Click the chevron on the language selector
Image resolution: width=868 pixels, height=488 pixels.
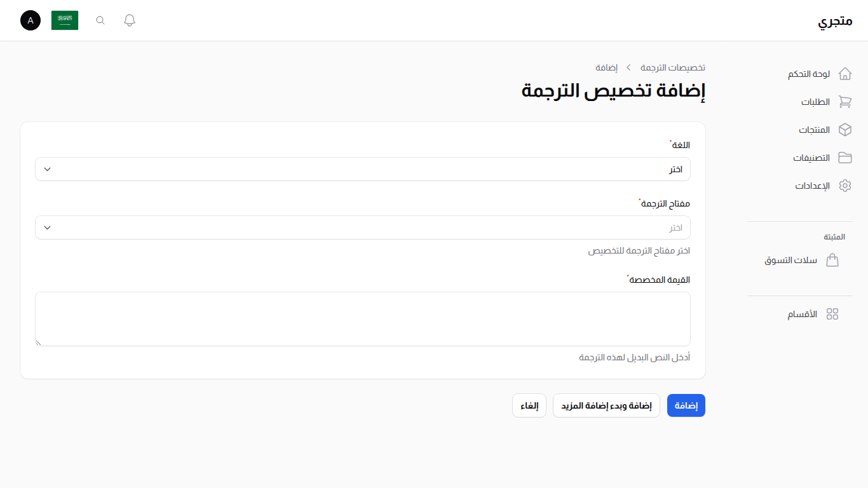pos(46,169)
